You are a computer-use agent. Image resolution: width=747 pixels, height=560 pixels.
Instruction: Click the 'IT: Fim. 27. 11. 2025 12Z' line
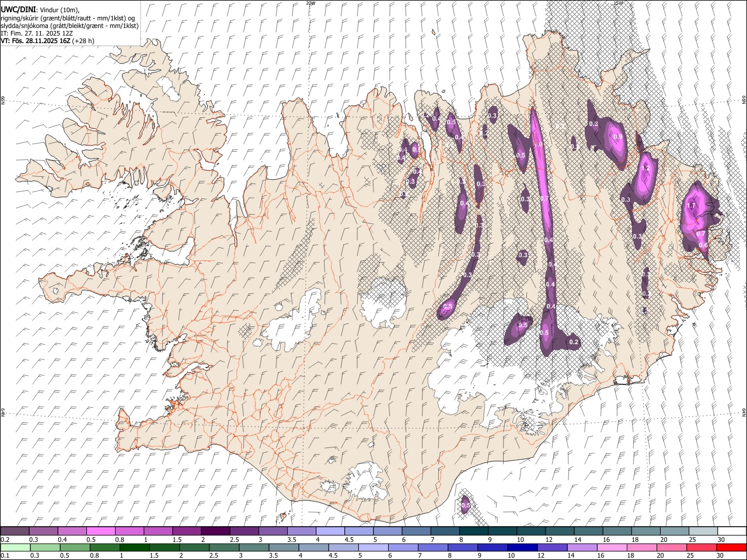[37, 33]
